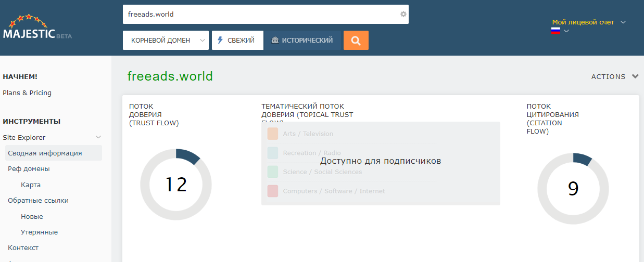
Task: Click the orange search magnifier button
Action: [x=356, y=41]
